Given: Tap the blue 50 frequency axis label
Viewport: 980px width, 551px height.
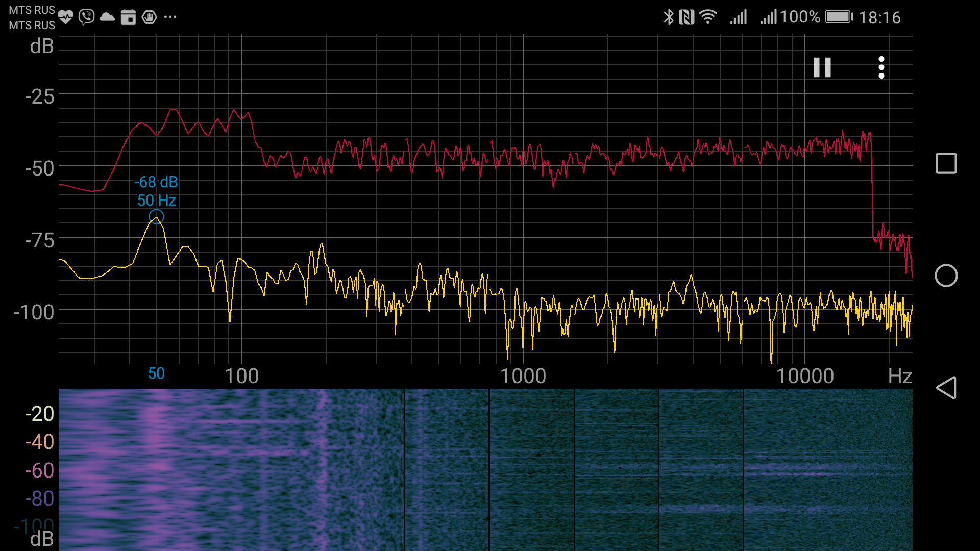Looking at the screenshot, I should click(156, 373).
